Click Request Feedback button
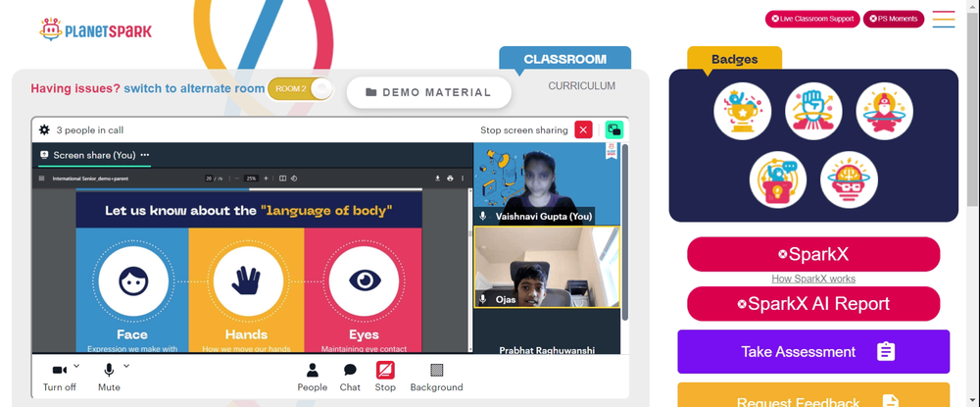Viewport: 980px width, 407px height. tap(813, 395)
